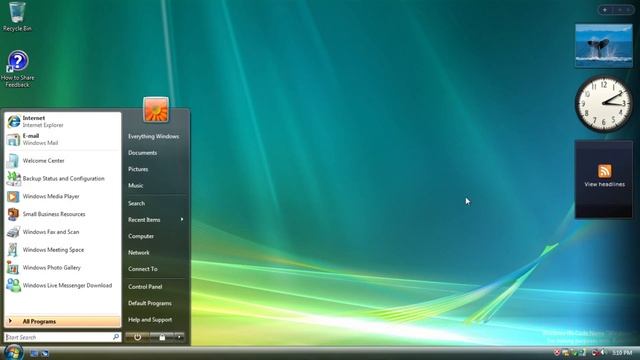Expand All Programs list
Viewport: 640px width, 360px height.
coord(63,321)
